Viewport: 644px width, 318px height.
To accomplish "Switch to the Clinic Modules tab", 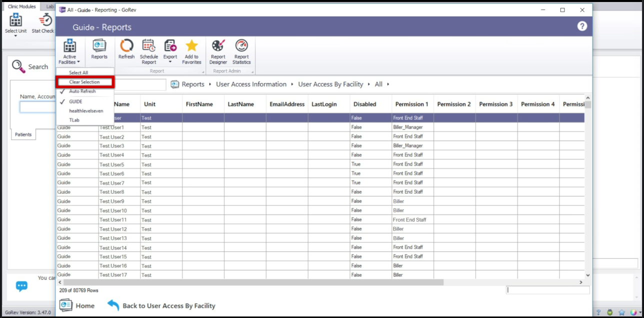I will point(22,7).
